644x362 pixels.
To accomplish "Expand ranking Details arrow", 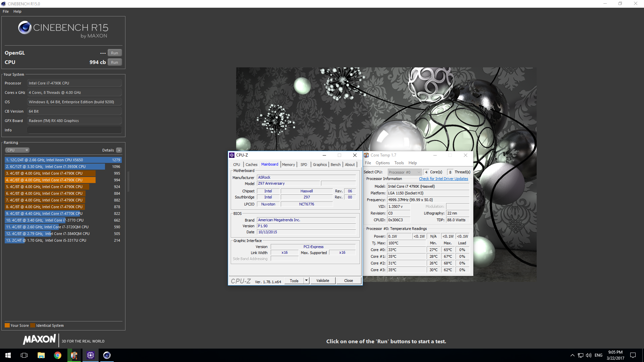I will coord(119,150).
